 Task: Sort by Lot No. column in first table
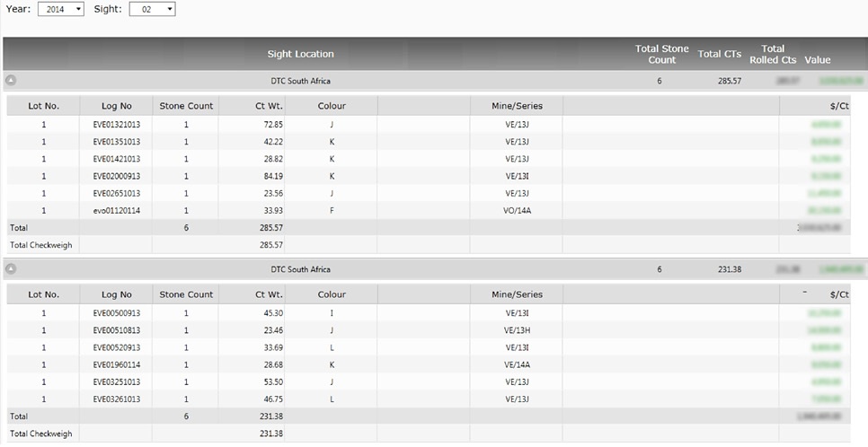coord(43,106)
